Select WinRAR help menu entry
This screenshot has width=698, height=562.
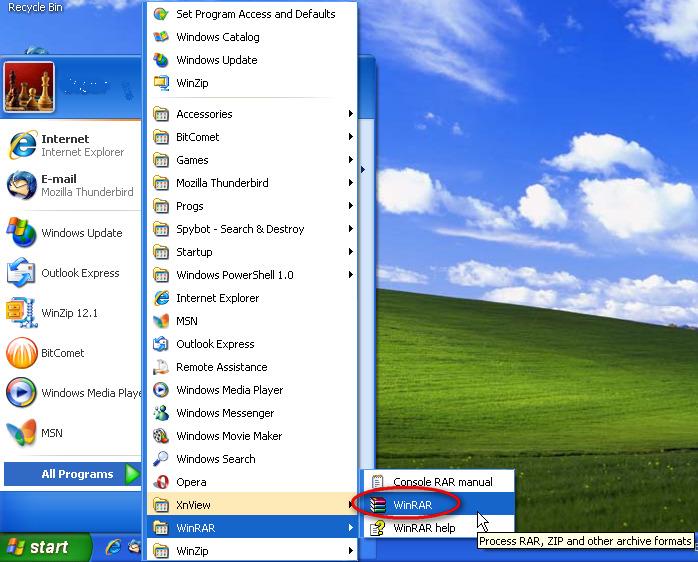[x=439, y=528]
